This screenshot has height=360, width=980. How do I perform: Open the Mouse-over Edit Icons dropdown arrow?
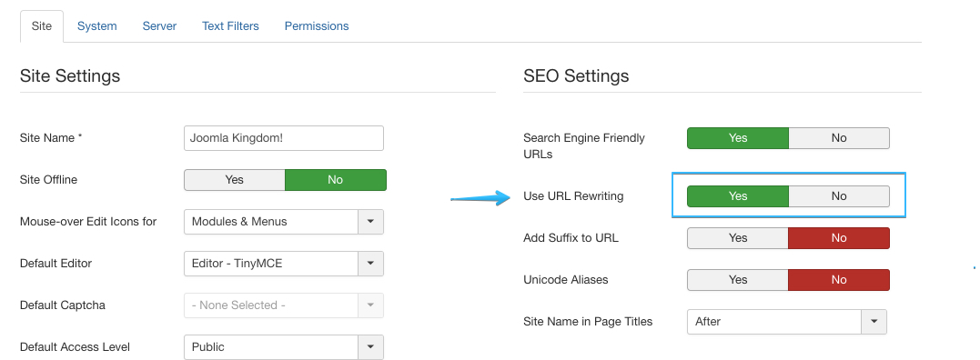coord(370,222)
